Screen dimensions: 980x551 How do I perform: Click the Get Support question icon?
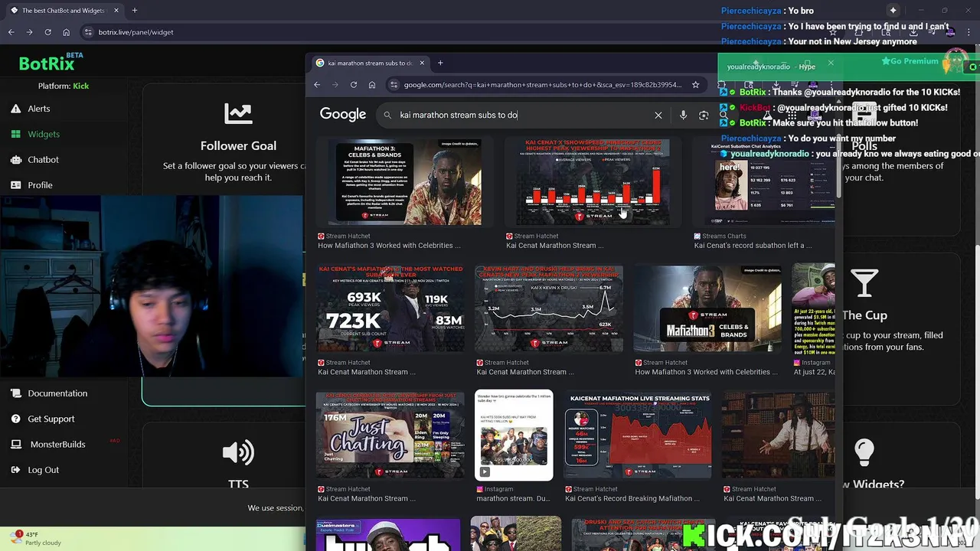[15, 419]
